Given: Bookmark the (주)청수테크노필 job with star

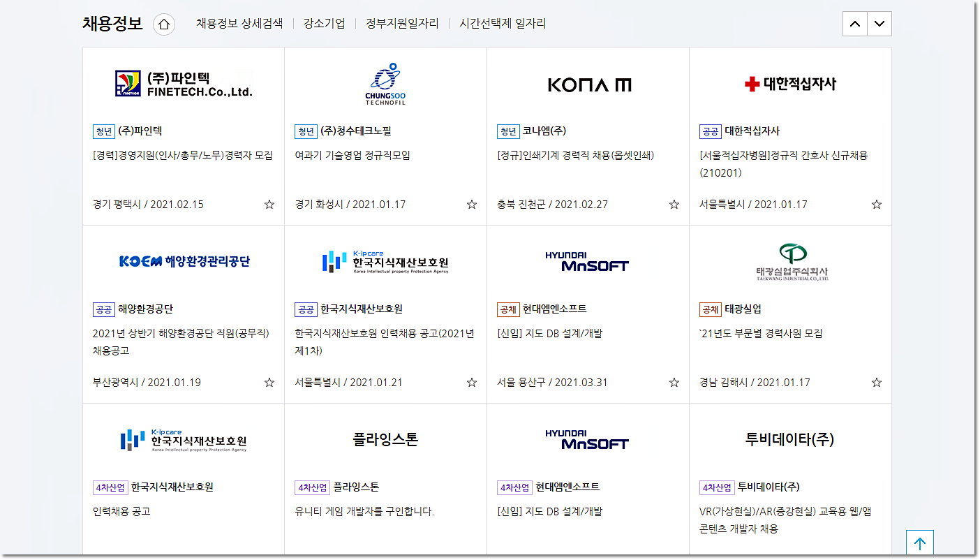Looking at the screenshot, I should click(472, 205).
